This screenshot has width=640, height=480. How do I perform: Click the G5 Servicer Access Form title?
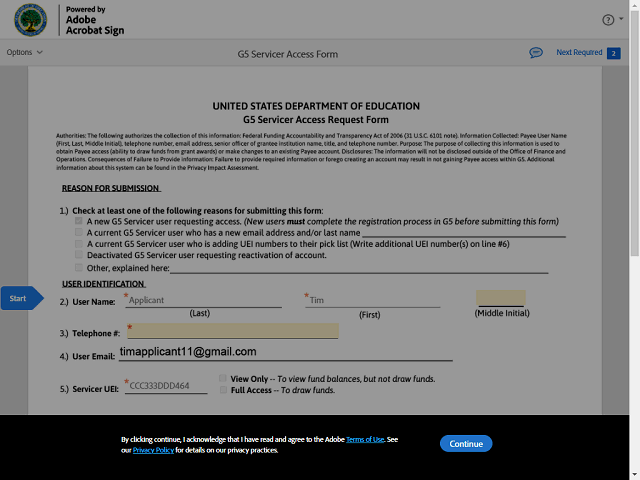288,54
